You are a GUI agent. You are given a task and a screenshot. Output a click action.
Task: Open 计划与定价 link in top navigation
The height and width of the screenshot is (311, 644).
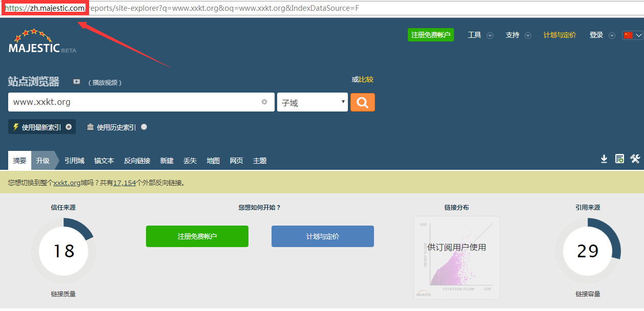[x=559, y=35]
